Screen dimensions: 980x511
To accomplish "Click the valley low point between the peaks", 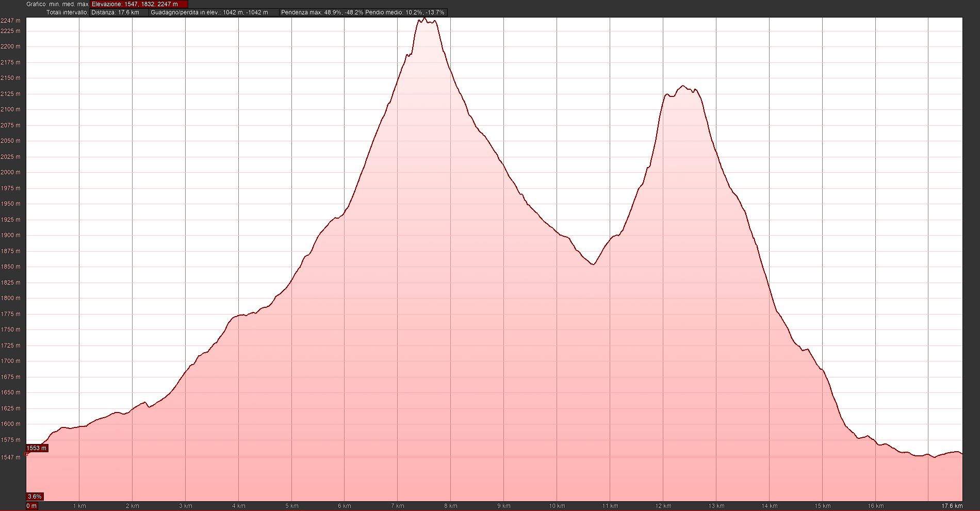I will pos(593,264).
